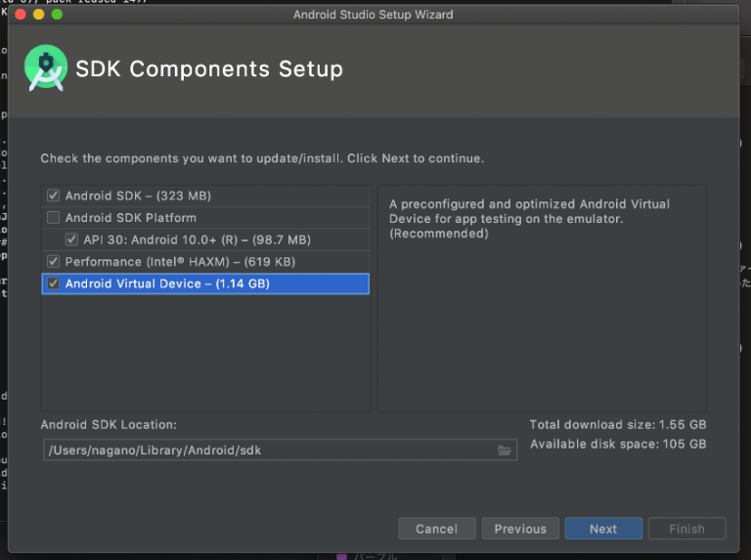This screenshot has height=560, width=751.
Task: Uncheck API 30: Android 10.0+ (R)
Action: pyautogui.click(x=71, y=239)
